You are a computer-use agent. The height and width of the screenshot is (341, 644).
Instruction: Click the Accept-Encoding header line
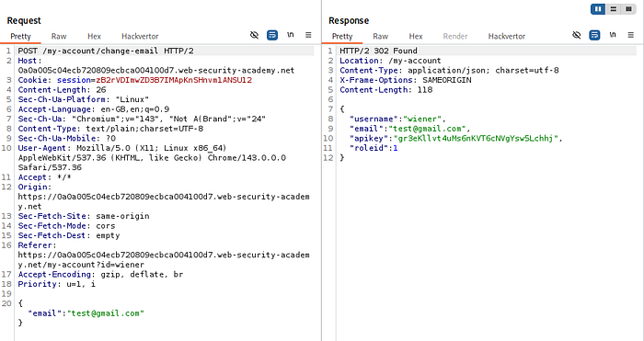click(x=100, y=275)
